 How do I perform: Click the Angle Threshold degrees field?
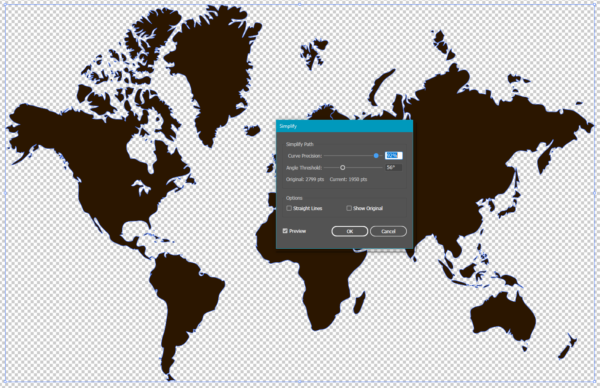pos(393,168)
